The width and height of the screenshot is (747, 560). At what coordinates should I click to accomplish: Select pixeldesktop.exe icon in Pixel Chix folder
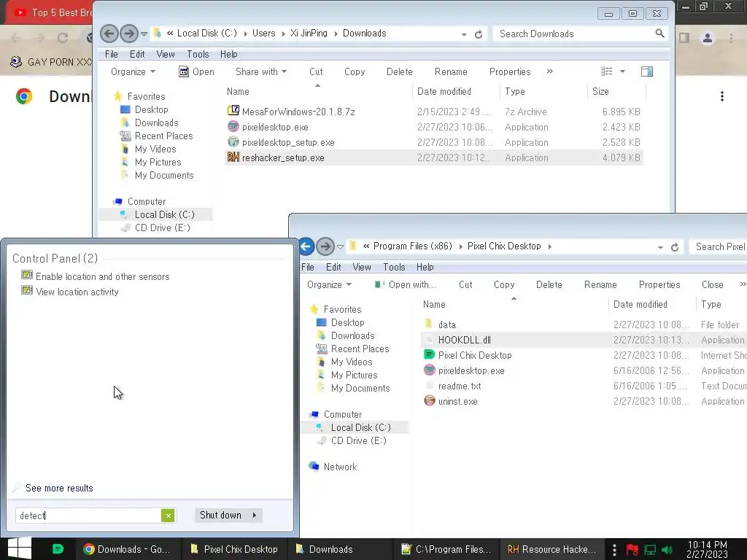(429, 370)
